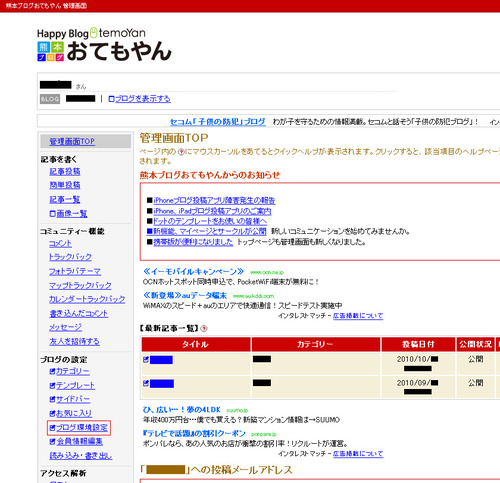Open the メッセージ sidebar link
Image resolution: width=500 pixels, height=483 pixels.
coord(65,327)
